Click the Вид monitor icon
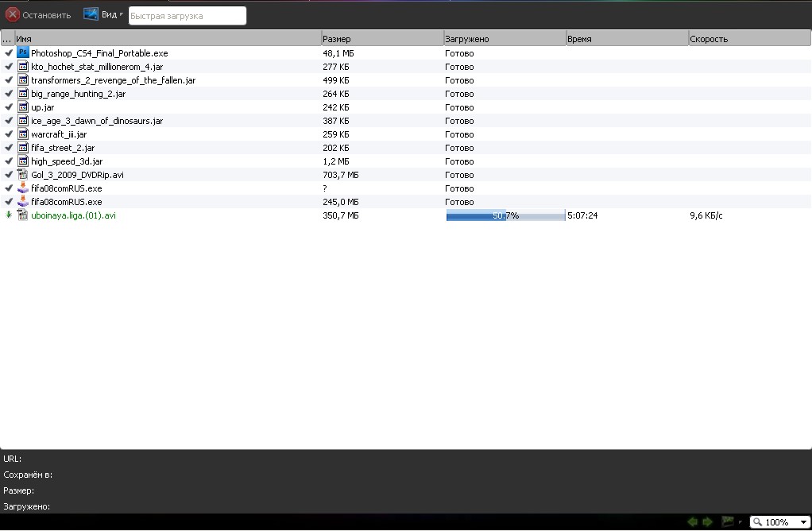 91,14
